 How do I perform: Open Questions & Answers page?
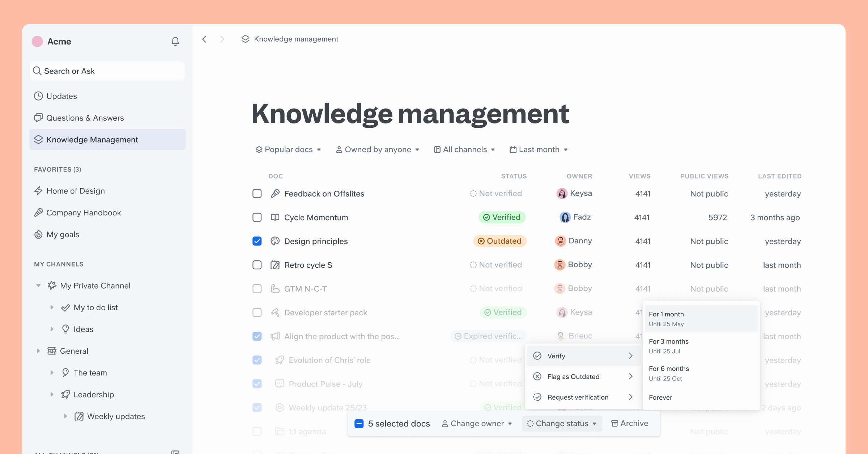pos(107,118)
